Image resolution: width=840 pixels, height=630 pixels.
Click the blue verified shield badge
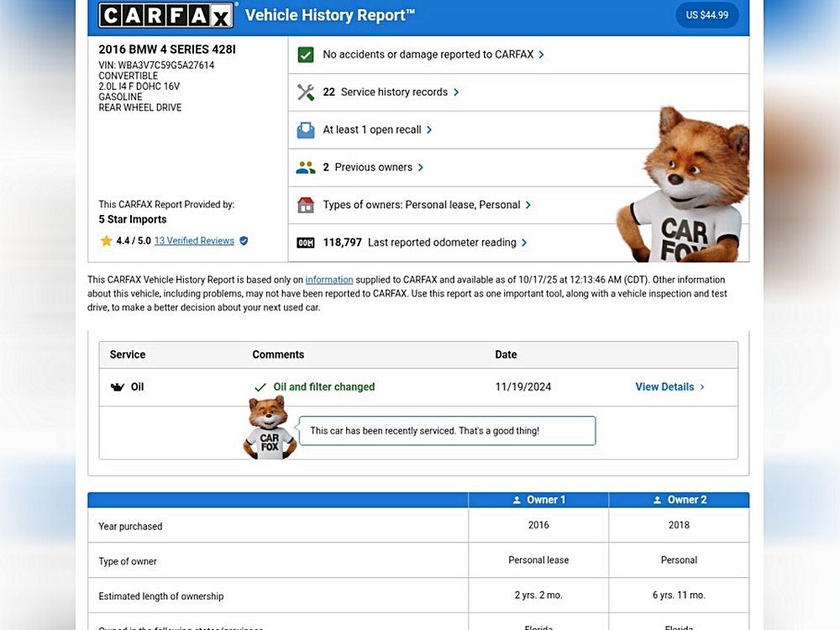[x=244, y=241]
